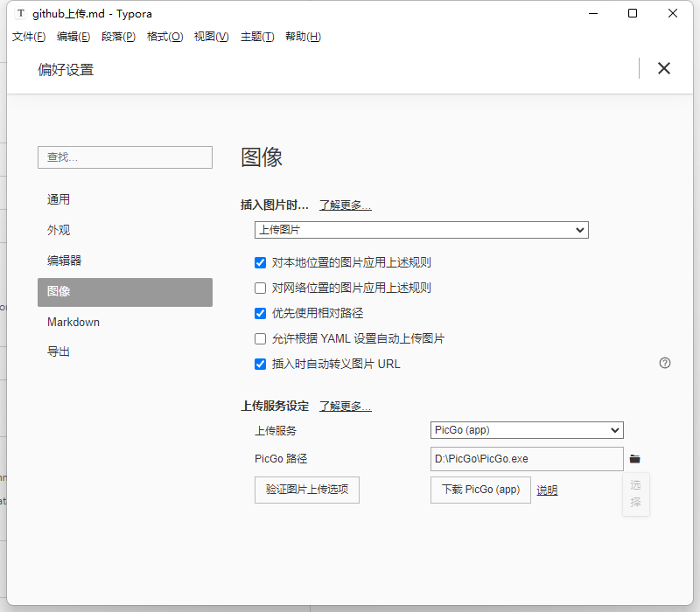Open the 文件(F) menu

29,37
